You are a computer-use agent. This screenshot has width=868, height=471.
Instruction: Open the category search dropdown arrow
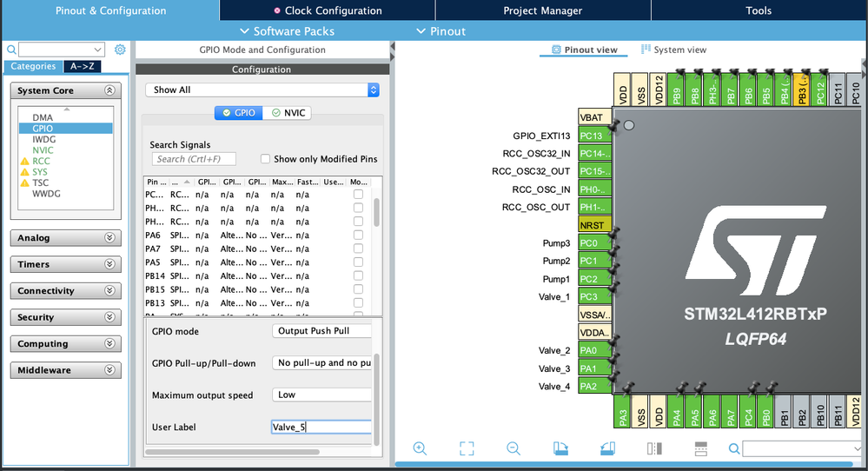(x=97, y=50)
